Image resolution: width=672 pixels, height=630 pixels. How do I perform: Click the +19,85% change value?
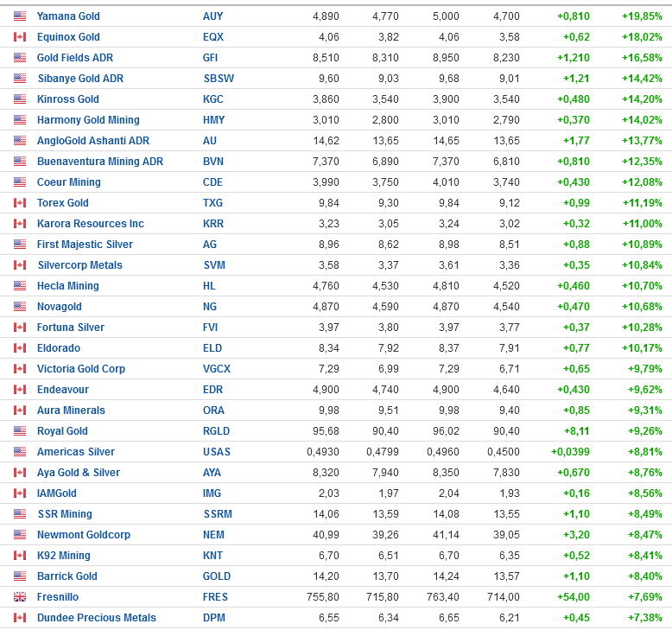642,16
